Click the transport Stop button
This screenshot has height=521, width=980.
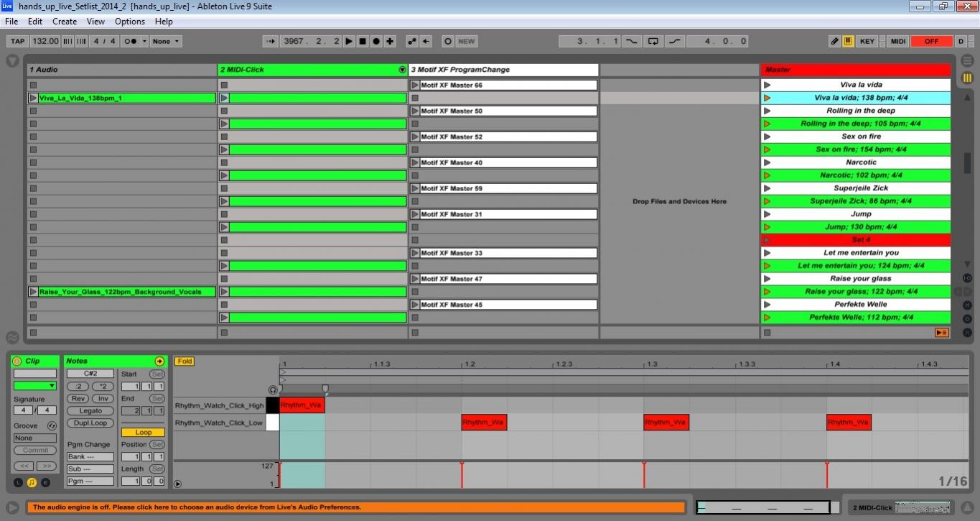click(363, 41)
